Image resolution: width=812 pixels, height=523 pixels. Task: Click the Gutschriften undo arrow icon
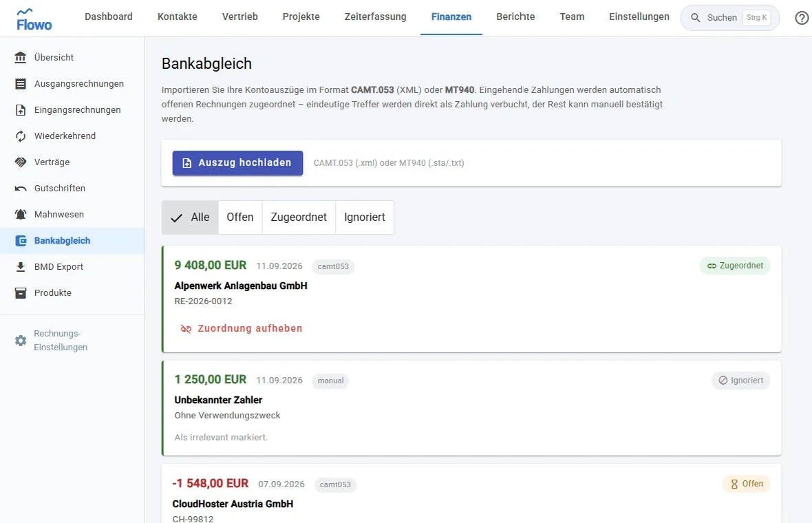pos(20,189)
